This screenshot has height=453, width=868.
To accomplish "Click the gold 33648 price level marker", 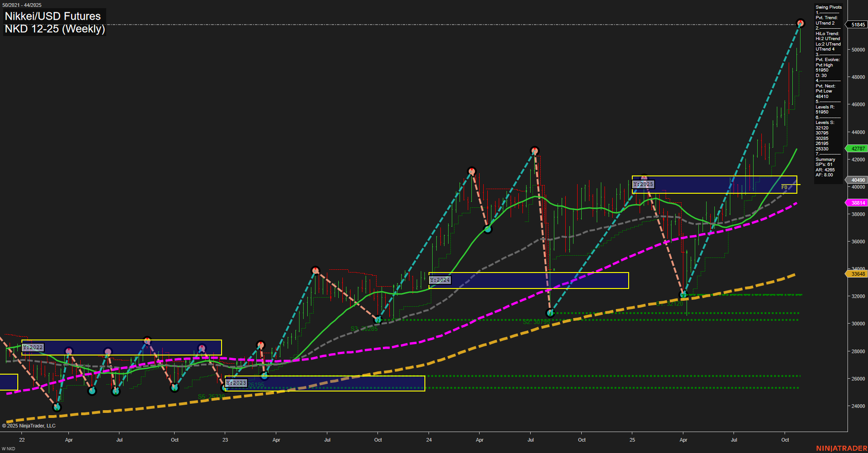I will click(857, 274).
